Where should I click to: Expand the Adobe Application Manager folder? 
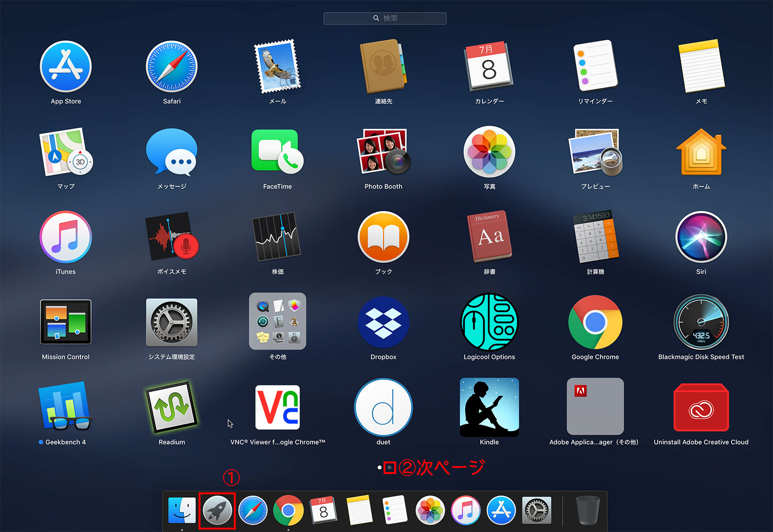pos(595,407)
